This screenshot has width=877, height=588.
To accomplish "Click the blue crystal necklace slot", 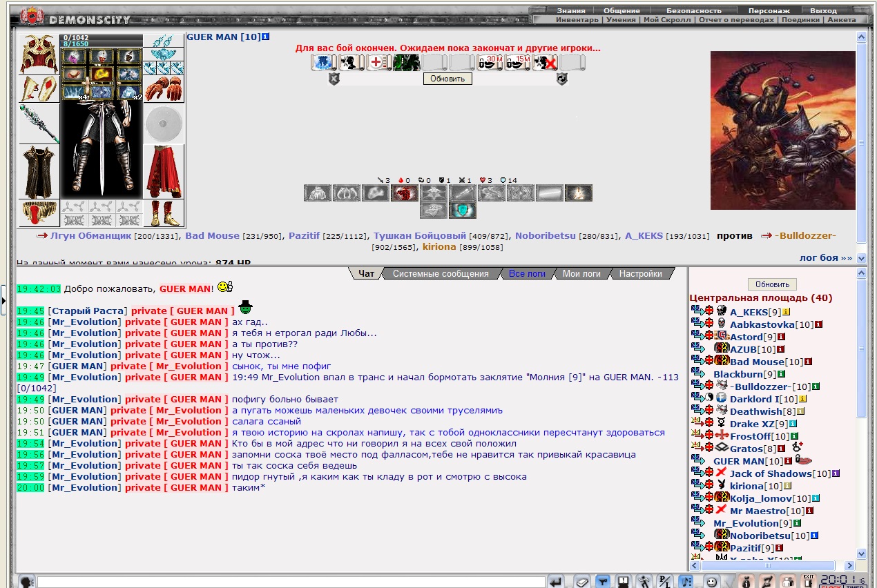I will [x=164, y=55].
